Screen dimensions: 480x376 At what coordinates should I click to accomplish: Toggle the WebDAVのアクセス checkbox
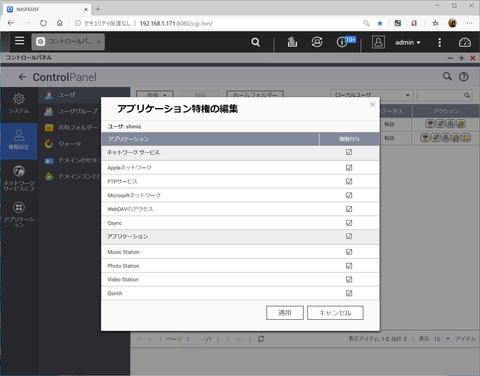click(x=349, y=209)
